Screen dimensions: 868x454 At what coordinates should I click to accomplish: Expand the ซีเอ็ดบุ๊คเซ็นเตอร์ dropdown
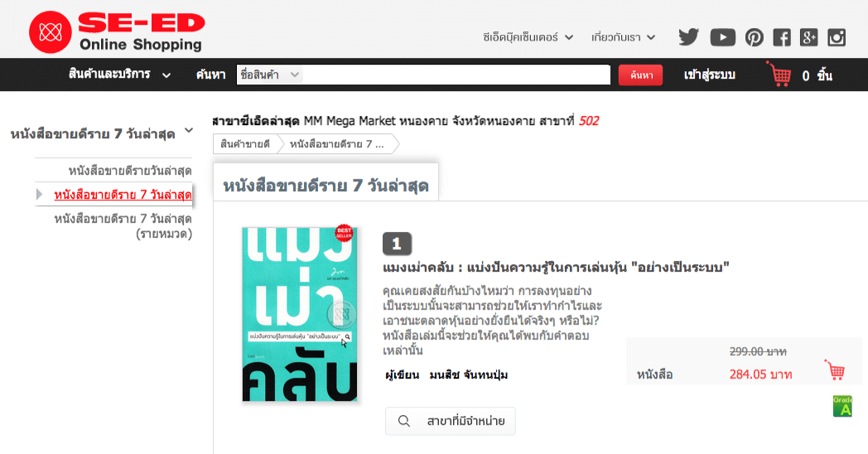[528, 37]
